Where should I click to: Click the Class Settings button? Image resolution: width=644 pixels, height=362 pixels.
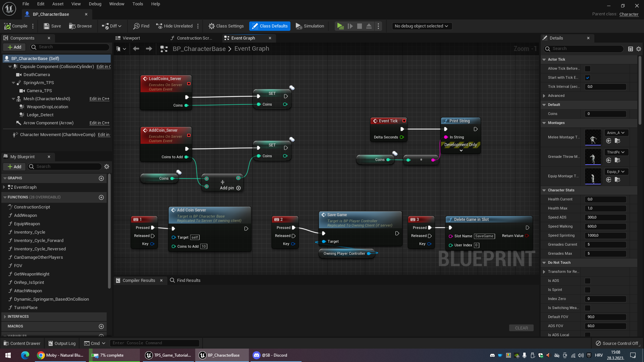[x=226, y=26]
